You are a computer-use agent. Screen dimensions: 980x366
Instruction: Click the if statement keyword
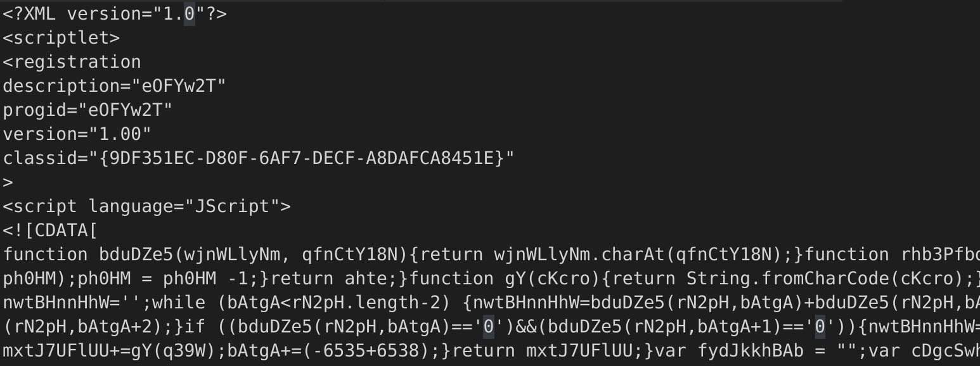[200, 327]
